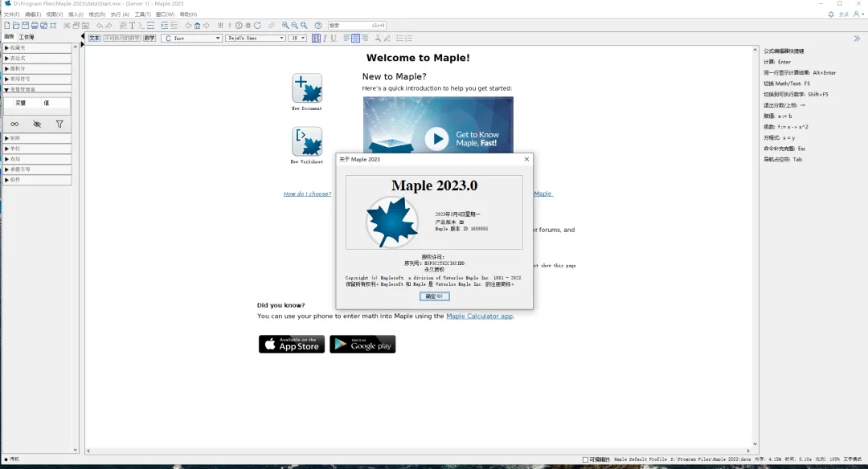
Task: Click the zoom out magnifier icon
Action: pyautogui.click(x=294, y=26)
